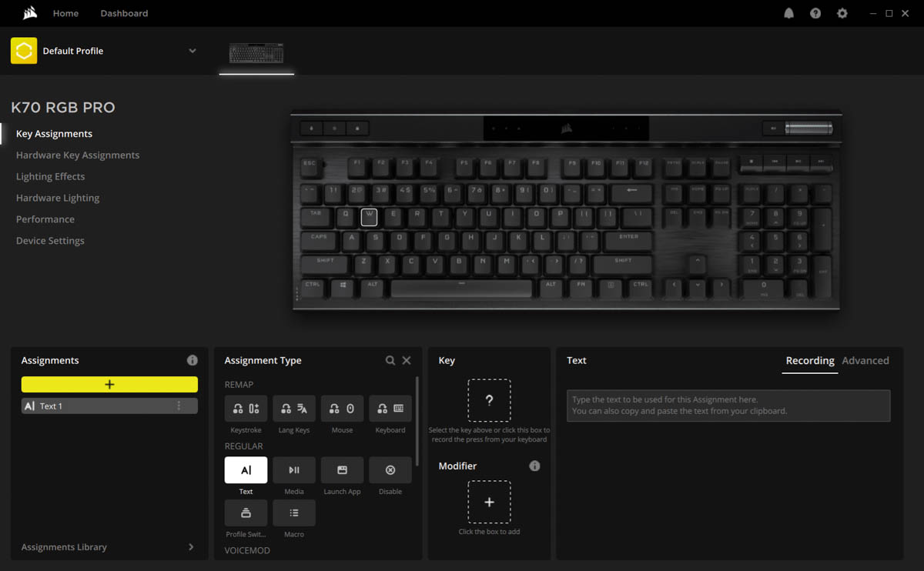Open the notifications bell icon
924x571 pixels.
[788, 13]
